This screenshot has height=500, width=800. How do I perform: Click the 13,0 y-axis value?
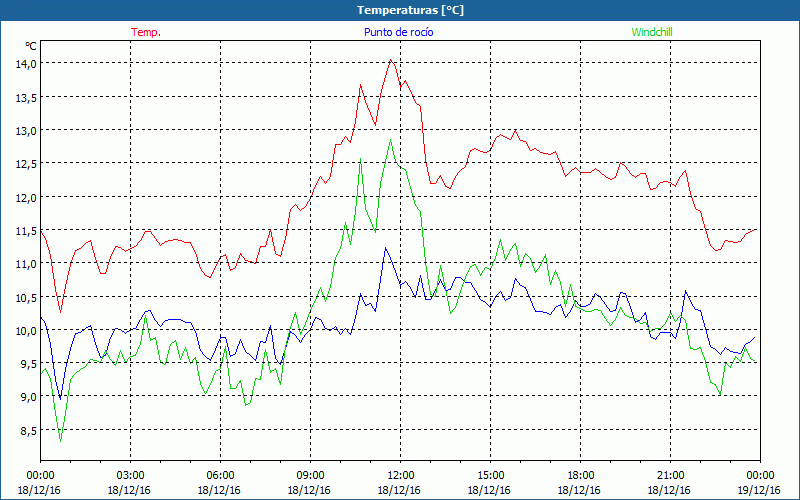tap(27, 130)
